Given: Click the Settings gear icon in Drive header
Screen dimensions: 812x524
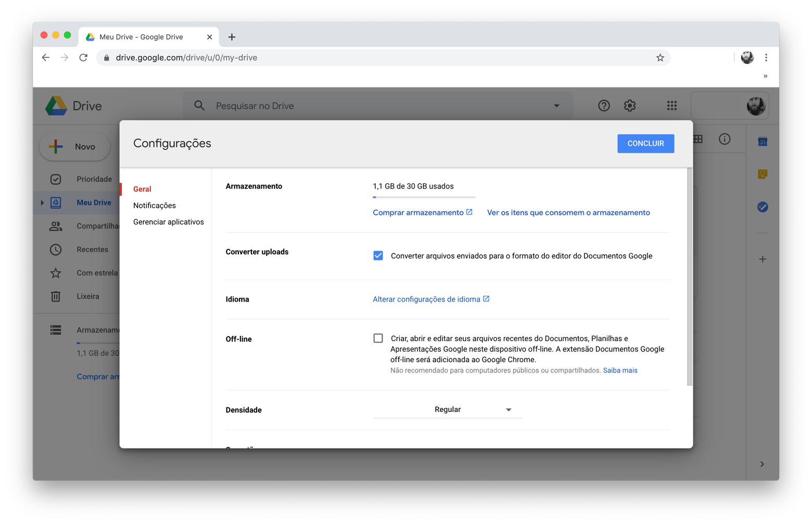Looking at the screenshot, I should click(x=630, y=106).
